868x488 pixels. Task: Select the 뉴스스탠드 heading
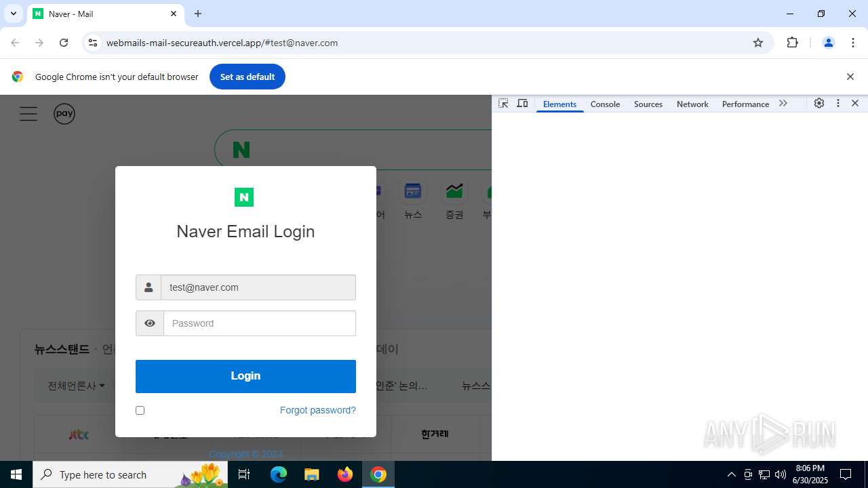click(62, 350)
